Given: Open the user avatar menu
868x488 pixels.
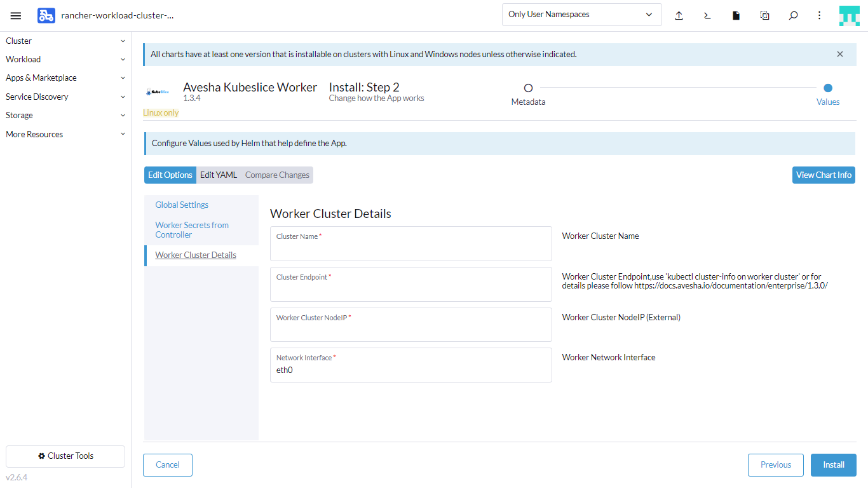Looking at the screenshot, I should (x=850, y=16).
